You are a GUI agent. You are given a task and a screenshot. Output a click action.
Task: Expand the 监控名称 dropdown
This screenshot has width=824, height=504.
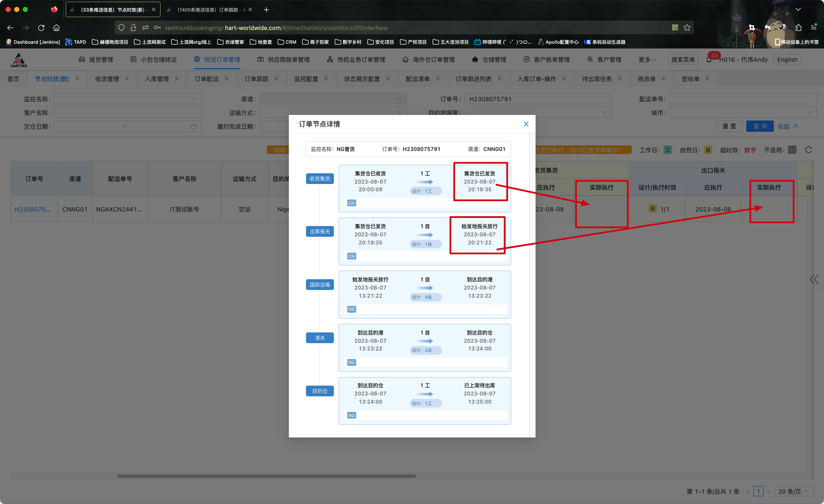127,99
